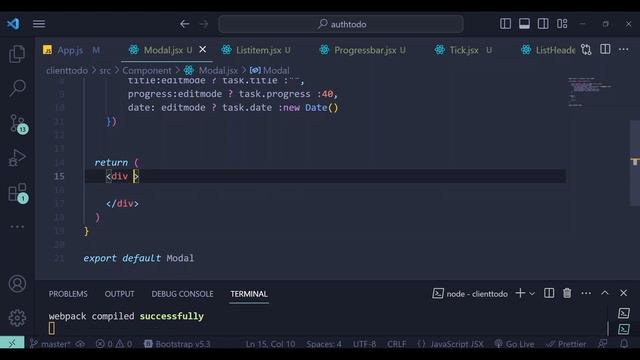640x360 pixels.
Task: Switch to the Tick.jsx tab
Action: pyautogui.click(x=463, y=50)
